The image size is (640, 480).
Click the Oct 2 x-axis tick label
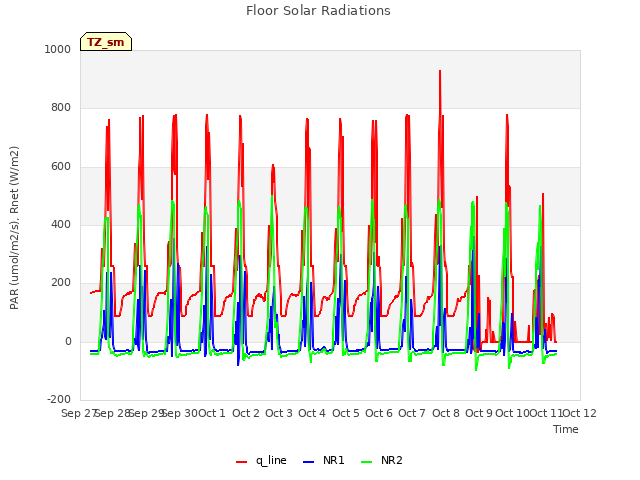point(246,413)
